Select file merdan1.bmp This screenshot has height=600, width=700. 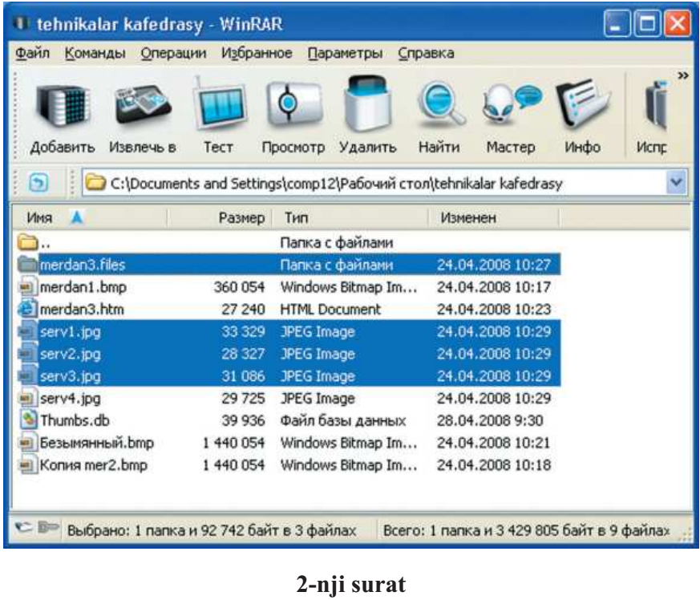point(288,287)
